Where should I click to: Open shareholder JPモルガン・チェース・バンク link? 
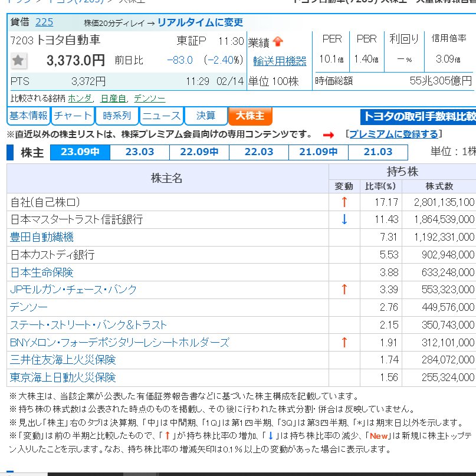(74, 290)
